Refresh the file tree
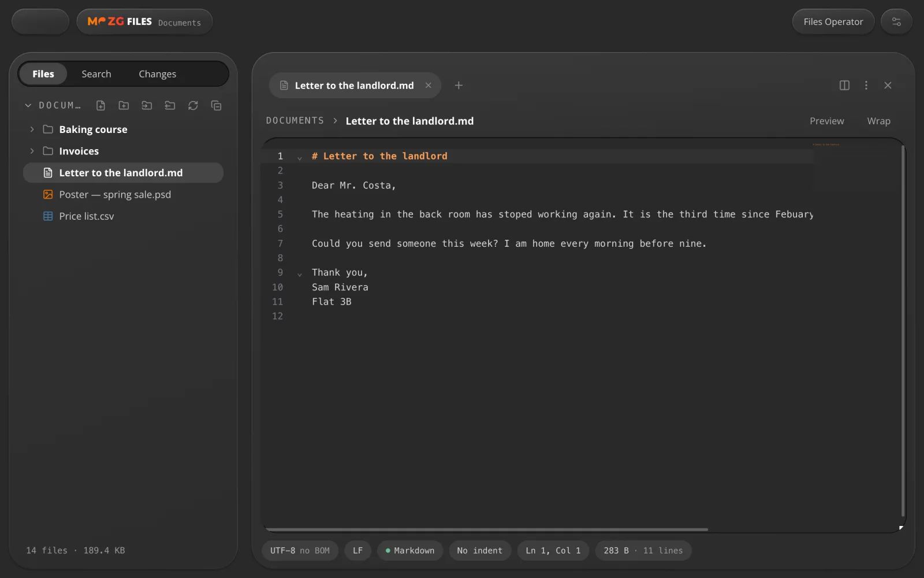The height and width of the screenshot is (578, 924). [x=193, y=105]
